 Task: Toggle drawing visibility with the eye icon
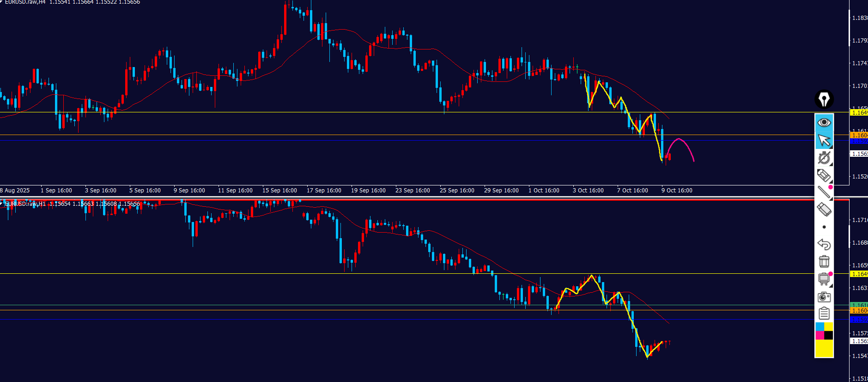[x=824, y=123]
